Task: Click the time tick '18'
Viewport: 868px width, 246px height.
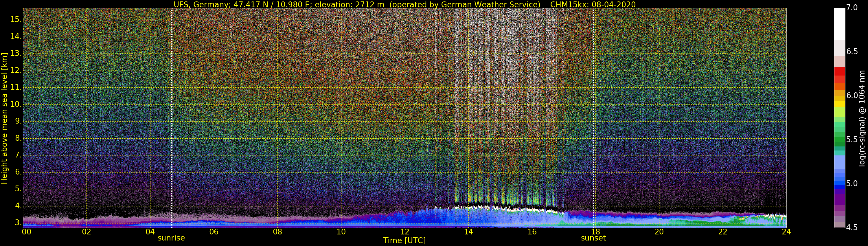Action: (595, 232)
